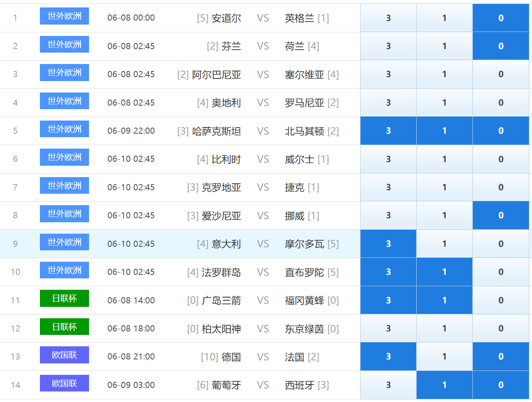Deselect loss (0) for 爱沙尼亚 vs 挪威

[x=501, y=215]
